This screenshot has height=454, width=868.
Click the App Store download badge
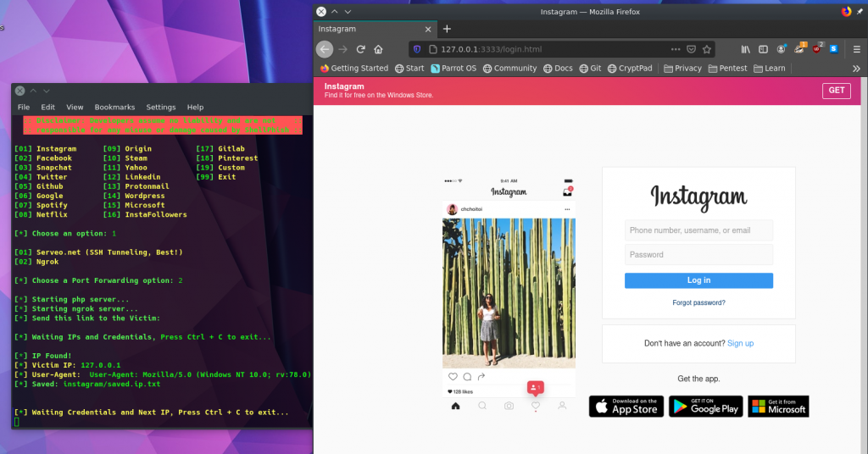click(626, 407)
